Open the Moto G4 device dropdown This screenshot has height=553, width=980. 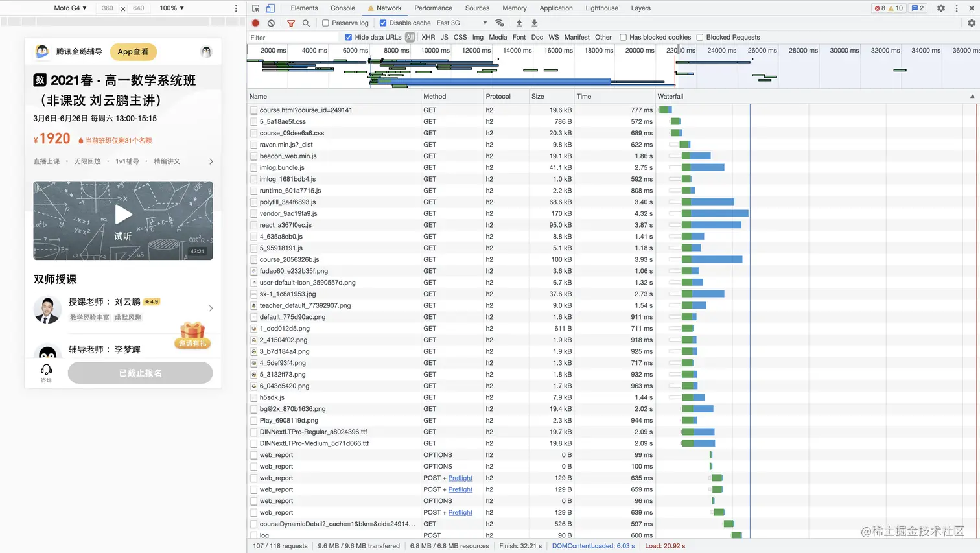pos(70,8)
